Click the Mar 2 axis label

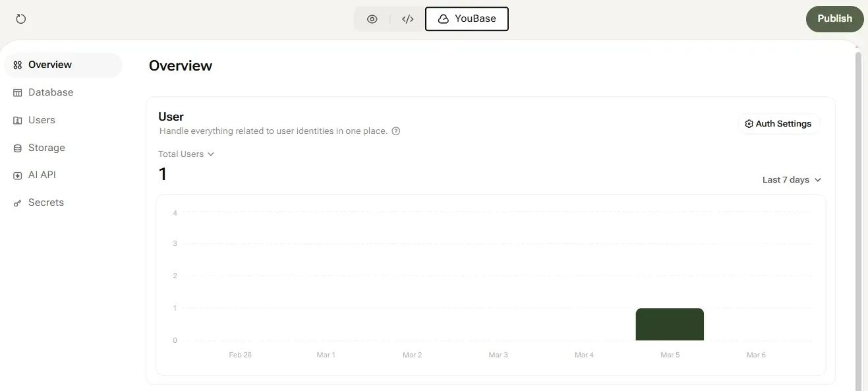412,355
